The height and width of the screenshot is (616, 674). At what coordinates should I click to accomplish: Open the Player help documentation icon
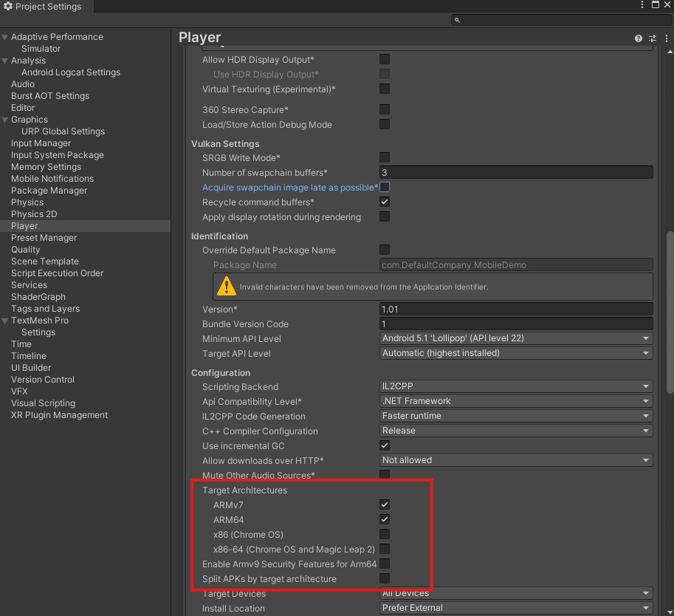pyautogui.click(x=639, y=38)
